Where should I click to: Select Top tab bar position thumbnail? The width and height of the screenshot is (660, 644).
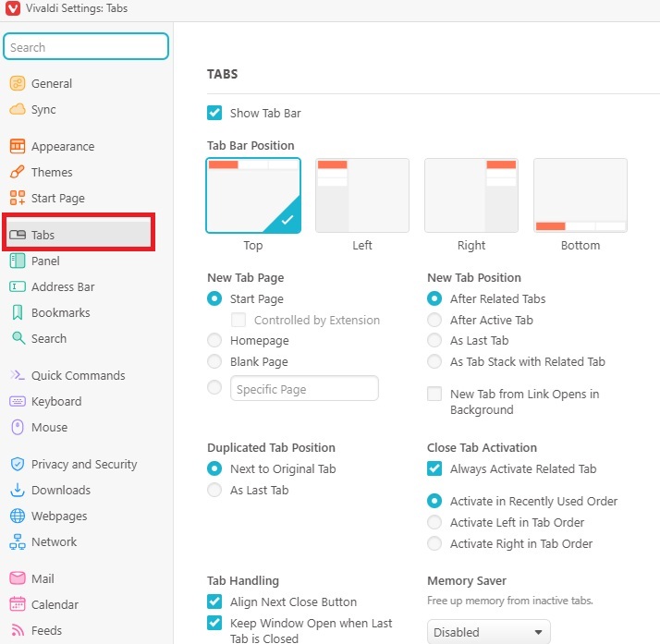pyautogui.click(x=253, y=195)
